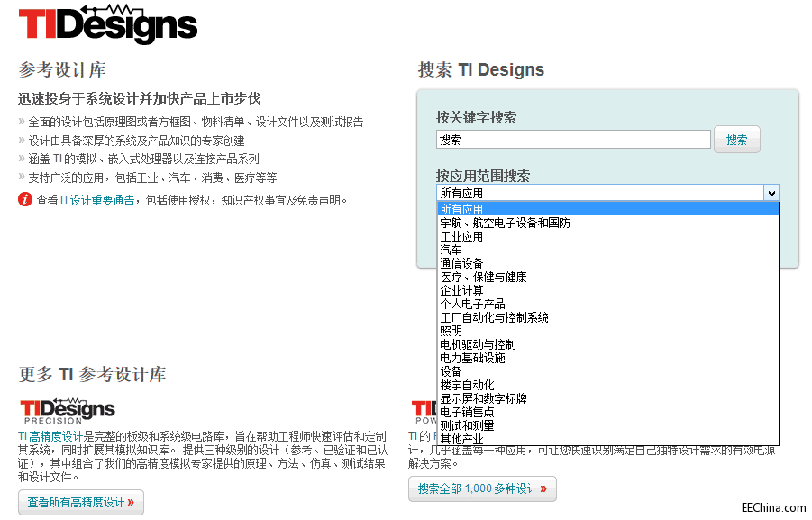Image resolution: width=812 pixels, height=520 pixels.
Task: Select 照明 in the dropdown list
Action: (608, 331)
